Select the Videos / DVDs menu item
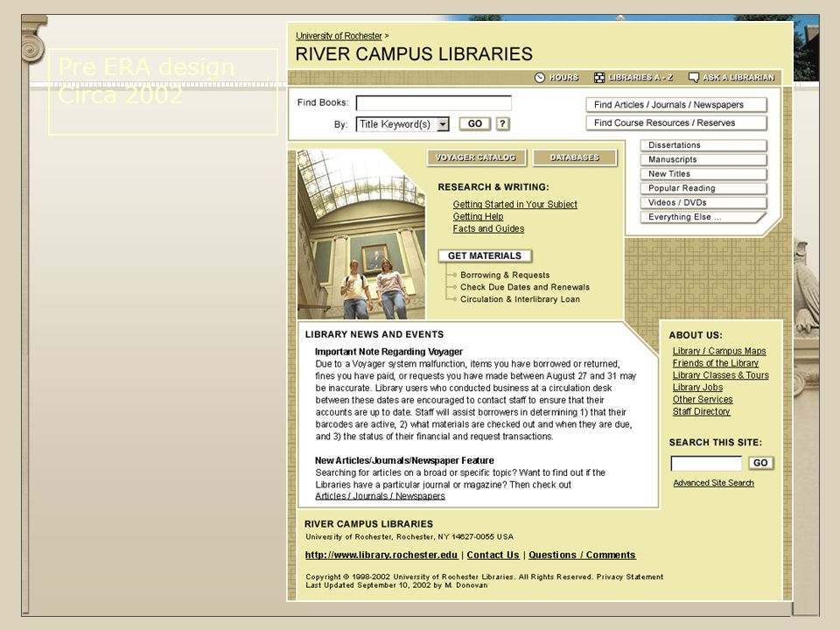 click(703, 203)
